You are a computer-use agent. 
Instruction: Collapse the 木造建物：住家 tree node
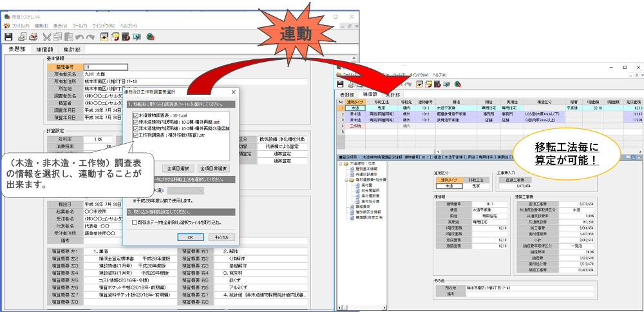[341, 164]
